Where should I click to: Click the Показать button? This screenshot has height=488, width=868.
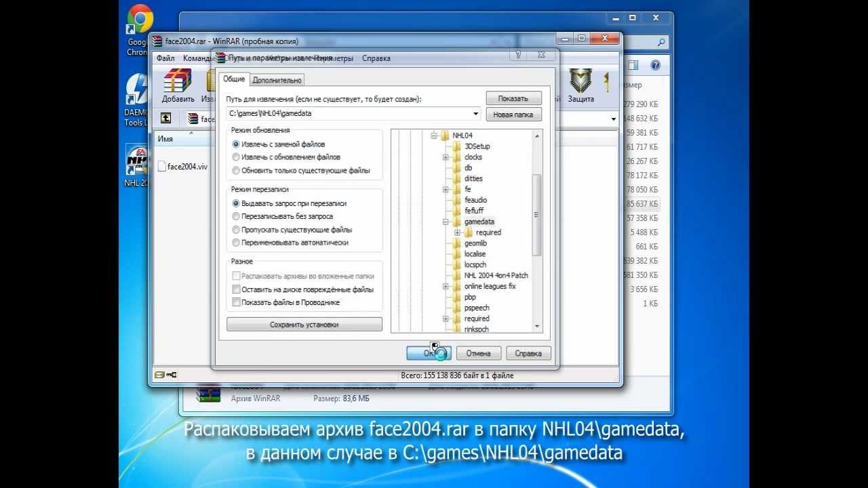pos(513,98)
